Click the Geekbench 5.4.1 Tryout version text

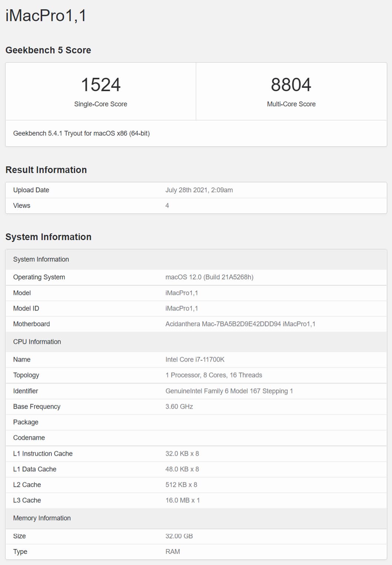tap(81, 133)
